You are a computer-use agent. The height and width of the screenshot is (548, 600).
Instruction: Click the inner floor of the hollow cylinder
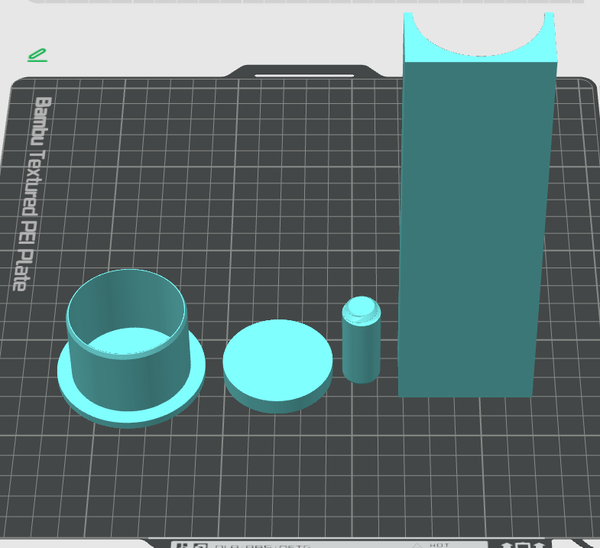[129, 341]
